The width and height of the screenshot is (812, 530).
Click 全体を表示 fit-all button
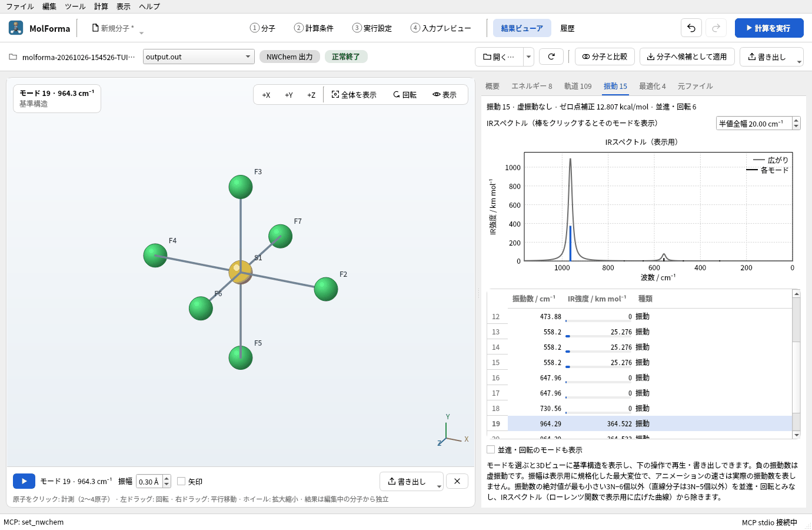pos(354,95)
